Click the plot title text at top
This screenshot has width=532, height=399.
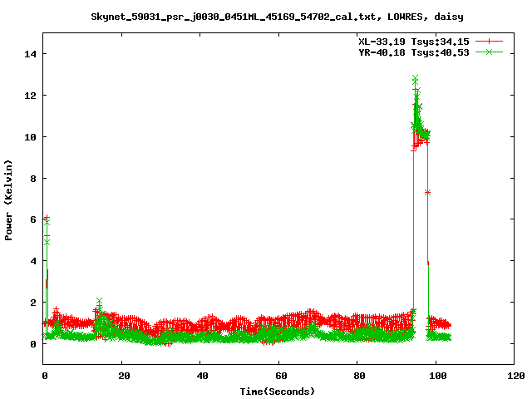(277, 17)
